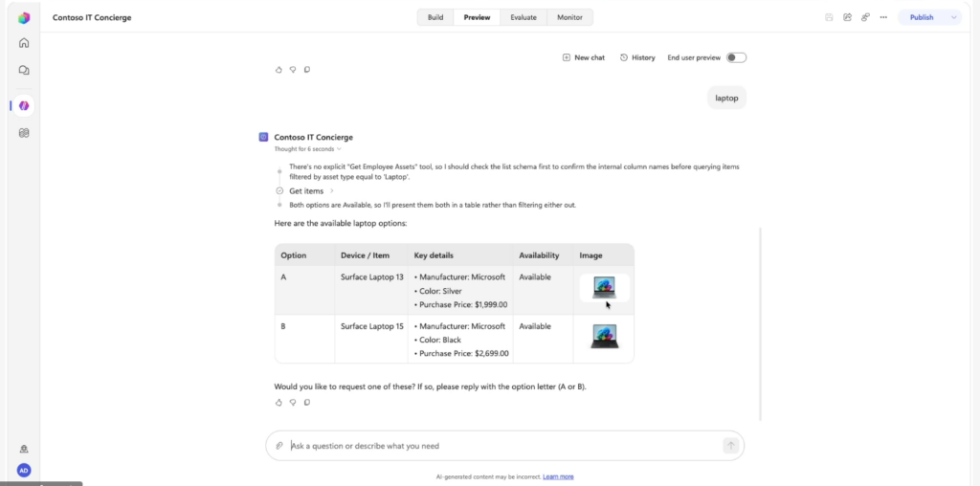Switch to the Build tab
Viewport: 980px width, 486px height.
click(x=435, y=17)
